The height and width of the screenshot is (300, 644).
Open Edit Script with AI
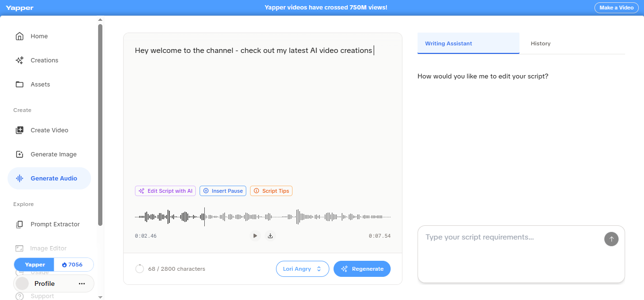165,190
